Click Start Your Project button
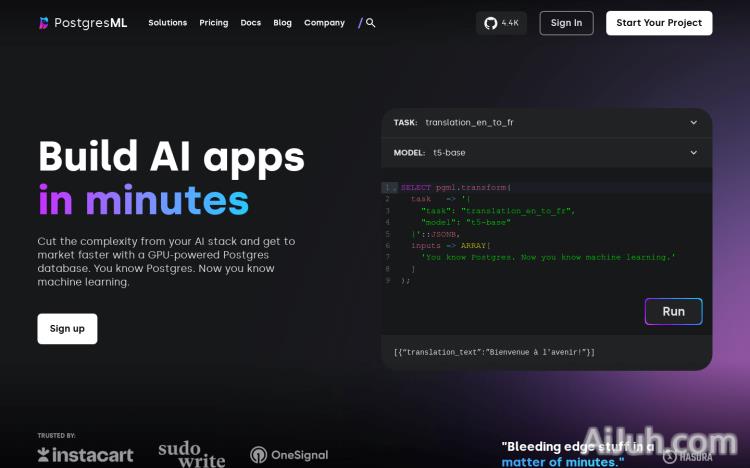 point(659,23)
